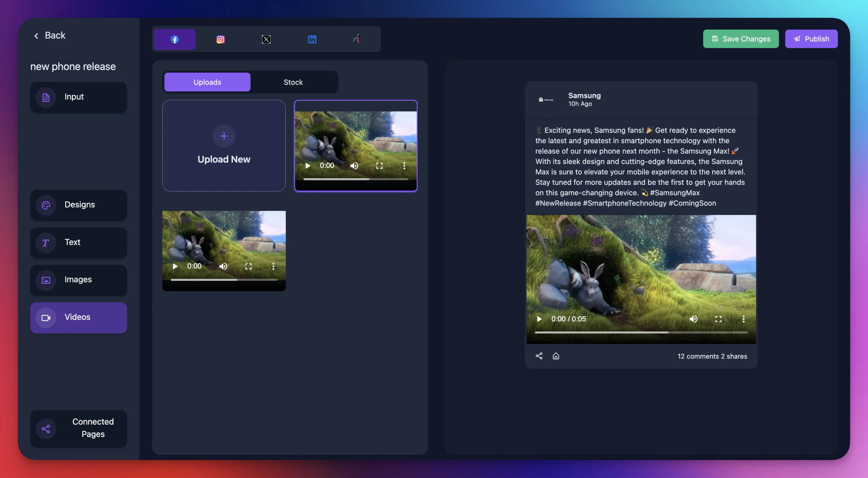This screenshot has width=868, height=478.
Task: Select the TikTok platform tab
Action: click(358, 39)
